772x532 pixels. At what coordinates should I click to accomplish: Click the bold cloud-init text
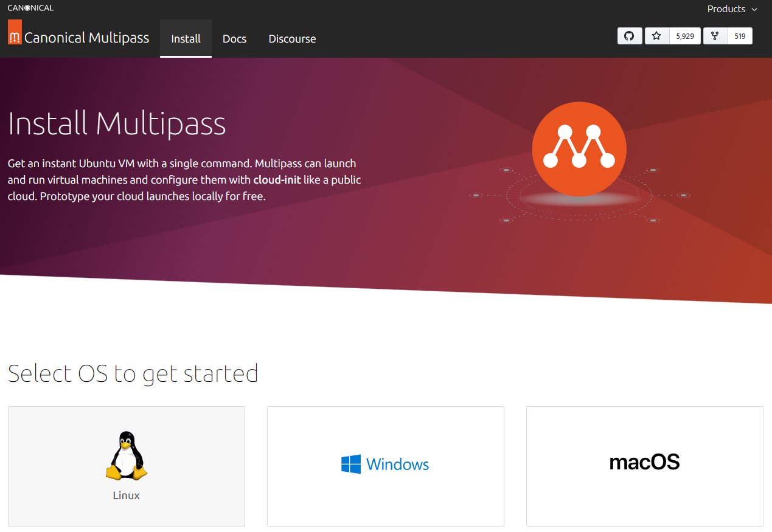tap(277, 180)
